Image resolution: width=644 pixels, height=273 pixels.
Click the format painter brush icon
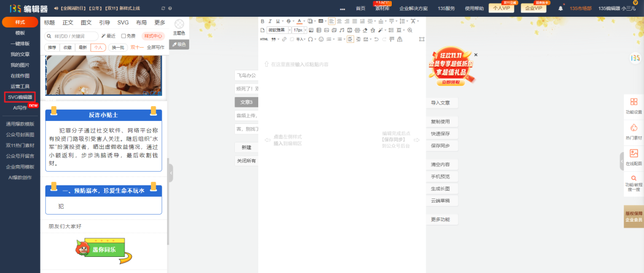pyautogui.click(x=380, y=30)
